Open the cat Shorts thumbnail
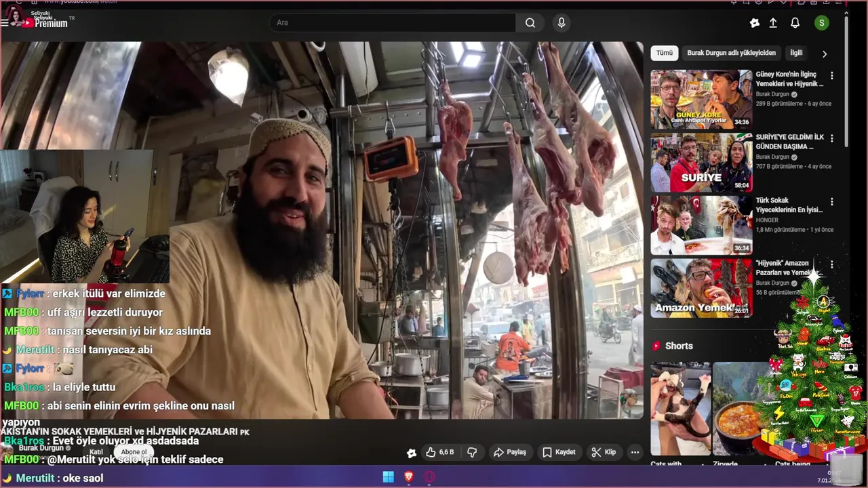The width and height of the screenshot is (868, 488). pyautogui.click(x=679, y=409)
